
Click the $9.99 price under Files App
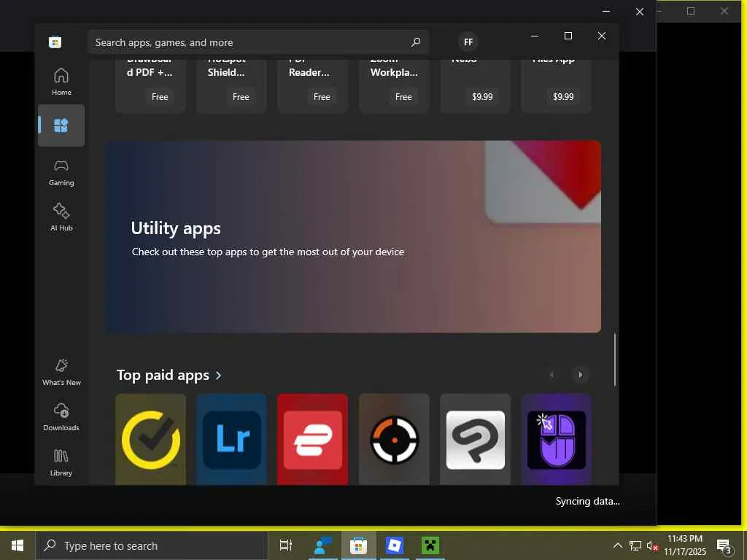click(x=563, y=97)
